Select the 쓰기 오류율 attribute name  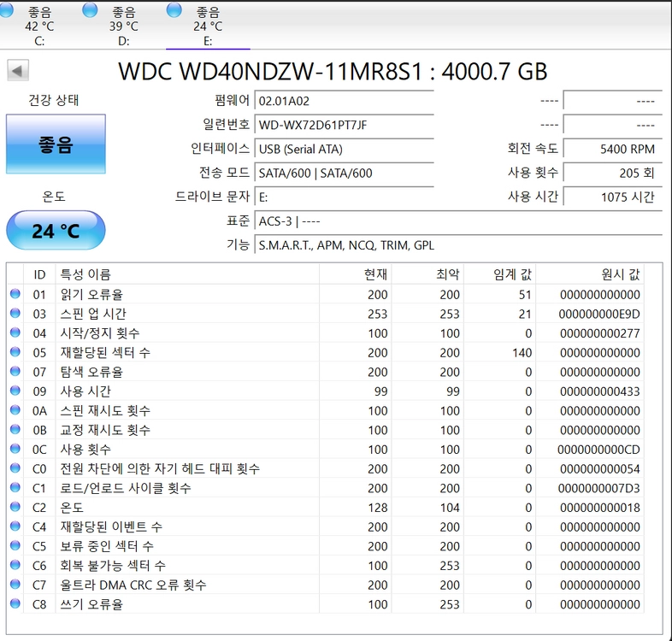[x=91, y=604]
